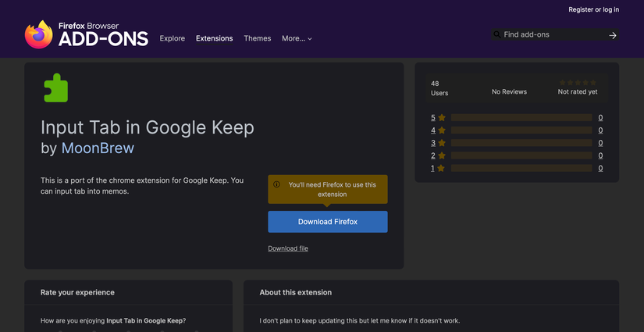This screenshot has width=644, height=332.
Task: Click the About this extension heading
Action: [x=296, y=293]
